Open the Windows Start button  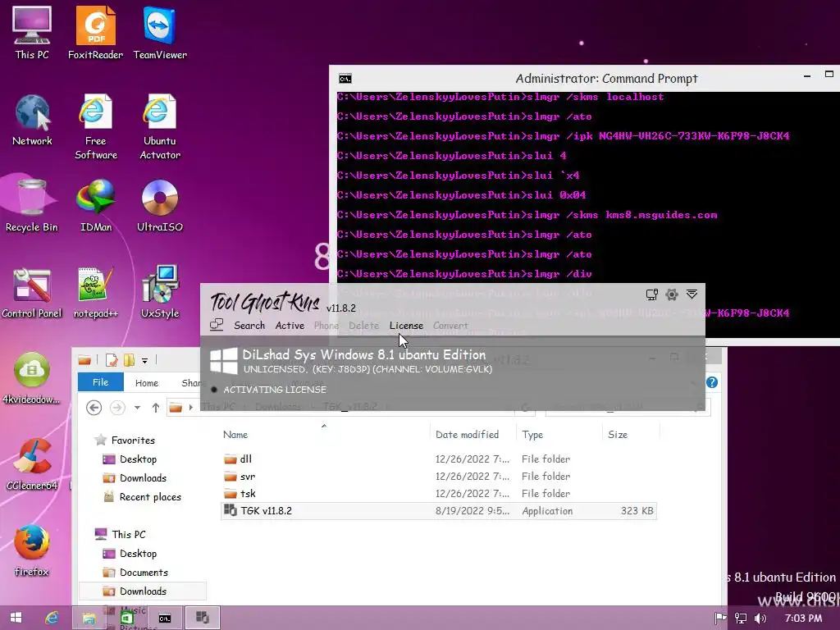16,618
